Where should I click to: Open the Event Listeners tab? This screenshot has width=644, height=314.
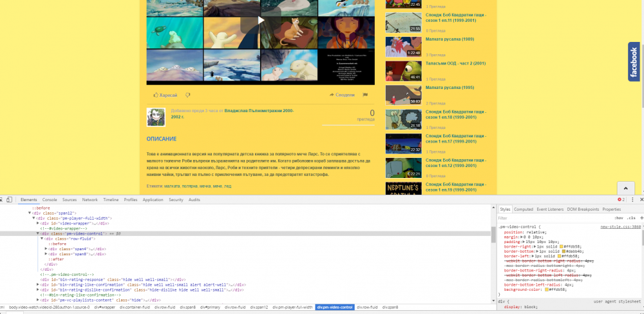[550, 209]
